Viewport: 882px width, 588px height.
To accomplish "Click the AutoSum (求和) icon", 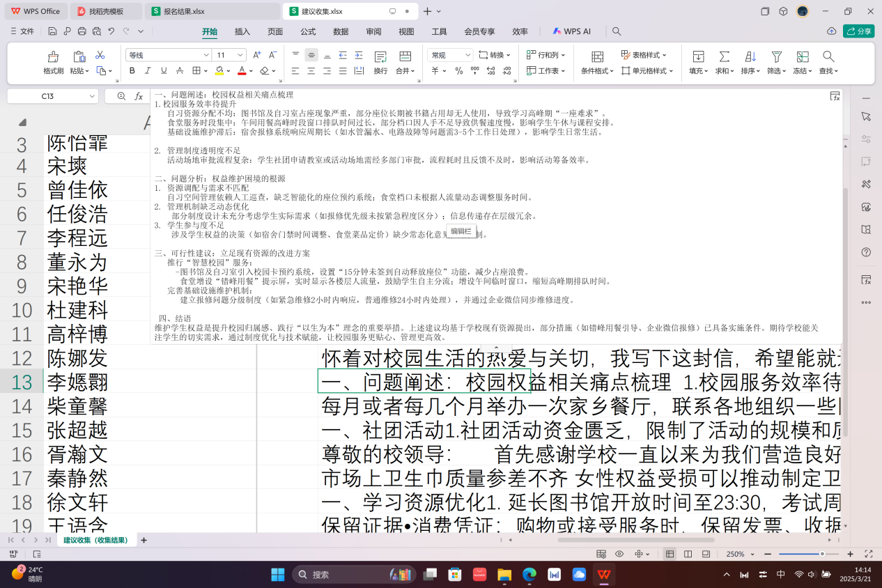I will coord(725,57).
